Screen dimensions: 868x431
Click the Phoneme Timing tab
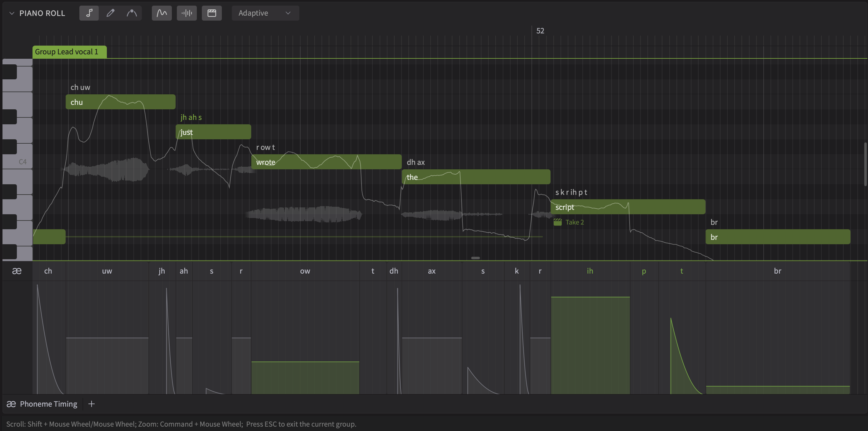point(48,404)
